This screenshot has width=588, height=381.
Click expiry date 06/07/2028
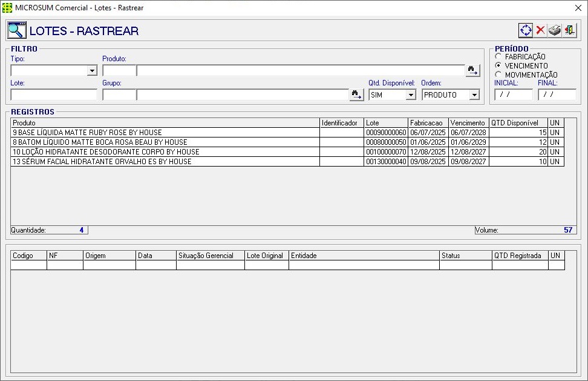(469, 133)
